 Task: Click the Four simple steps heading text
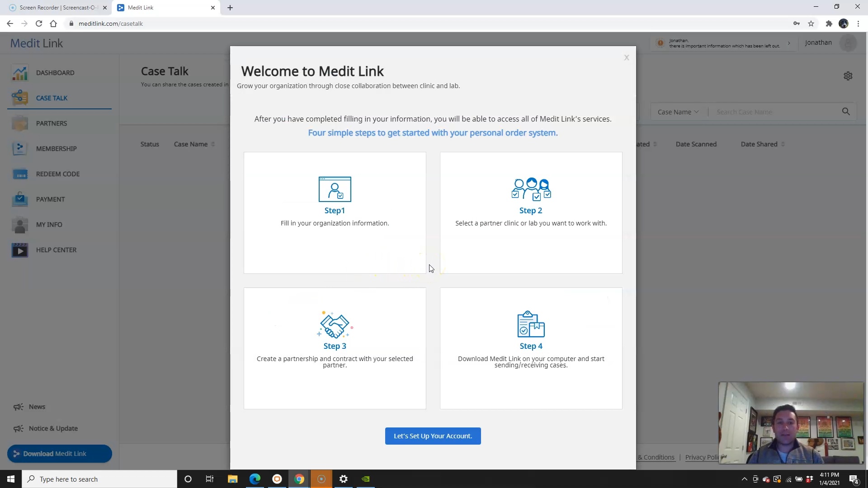pyautogui.click(x=433, y=133)
